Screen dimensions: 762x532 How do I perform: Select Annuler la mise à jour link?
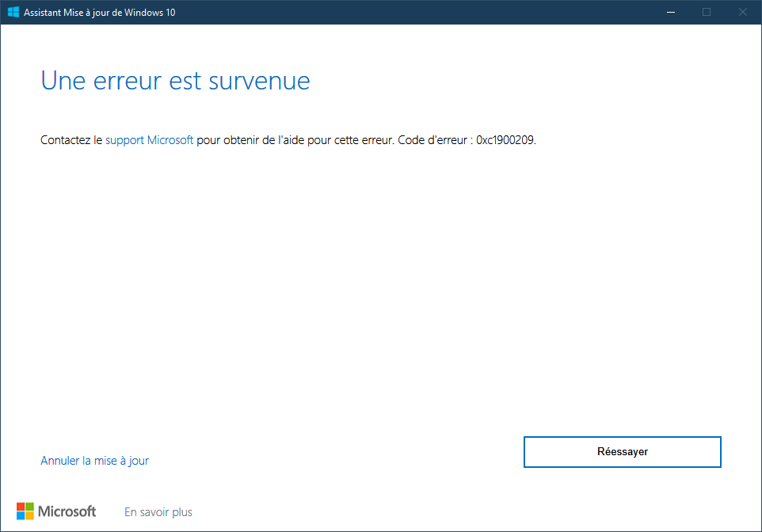(x=95, y=461)
